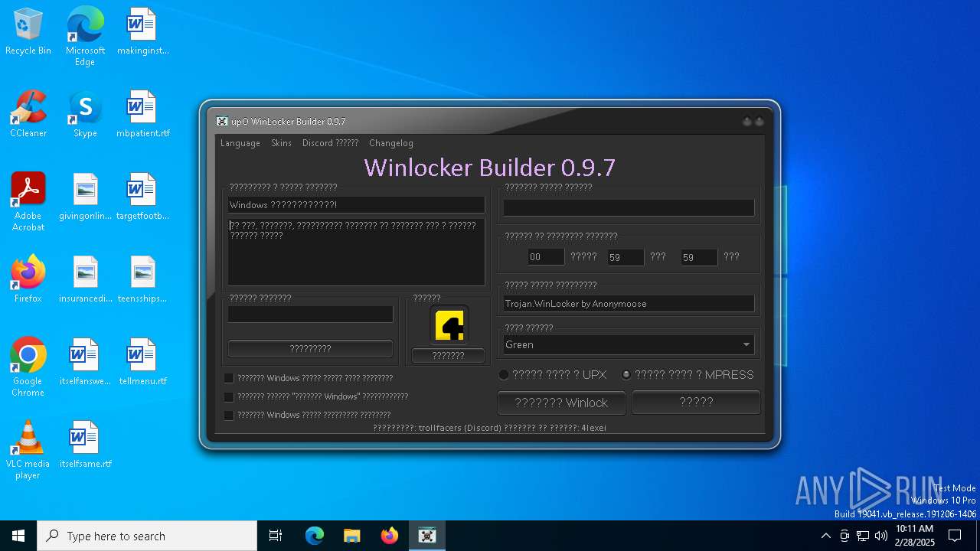The image size is (980, 551).
Task: Click the seconds field showing 59
Action: pos(699,257)
